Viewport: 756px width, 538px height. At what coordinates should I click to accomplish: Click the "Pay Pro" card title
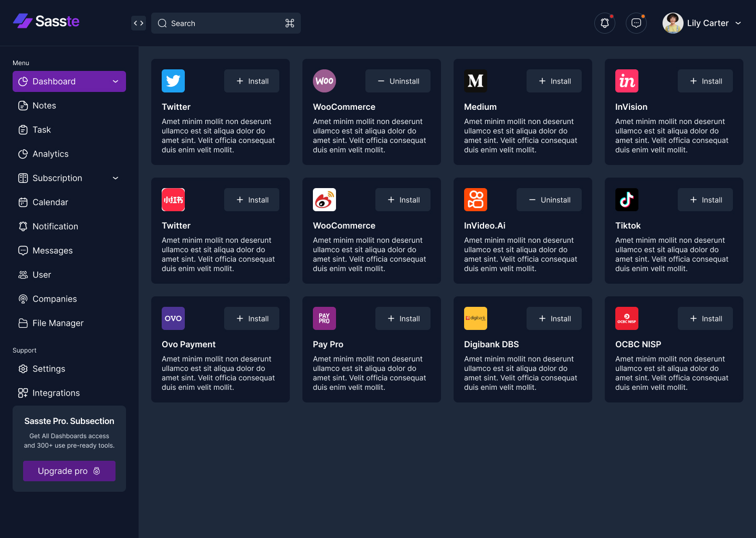tap(328, 344)
